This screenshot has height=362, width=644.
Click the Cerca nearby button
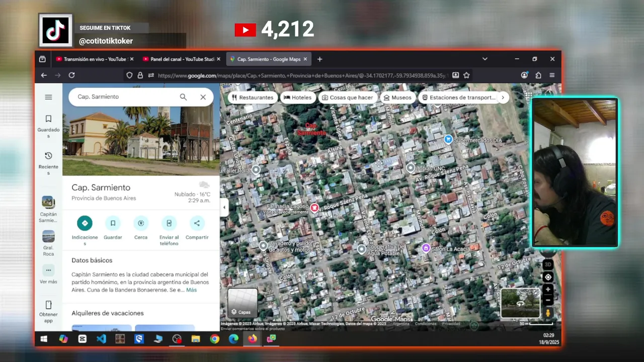[141, 223]
